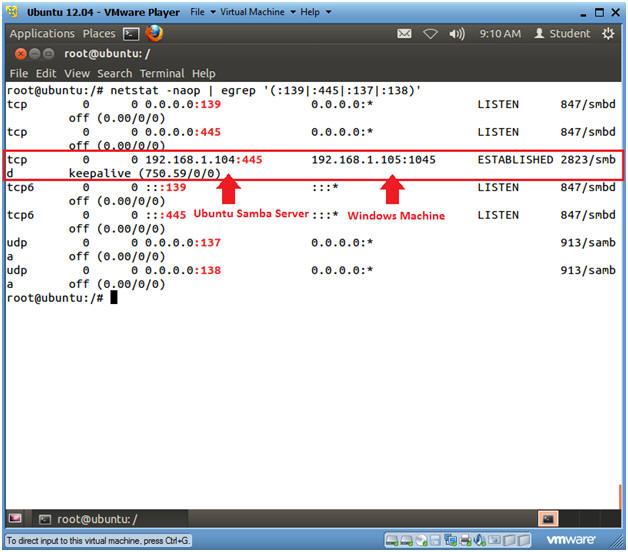Click the :::139 tcp6 address
The image size is (628, 552).
tap(165, 187)
